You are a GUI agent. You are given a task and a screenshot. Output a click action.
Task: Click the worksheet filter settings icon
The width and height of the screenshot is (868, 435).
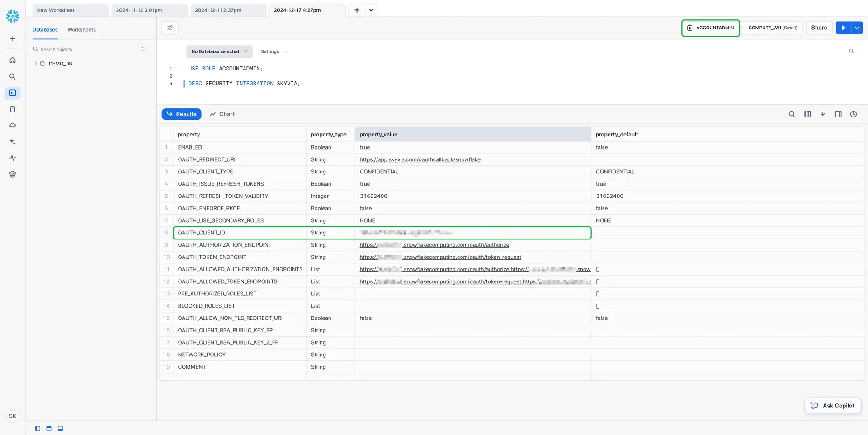(x=170, y=28)
